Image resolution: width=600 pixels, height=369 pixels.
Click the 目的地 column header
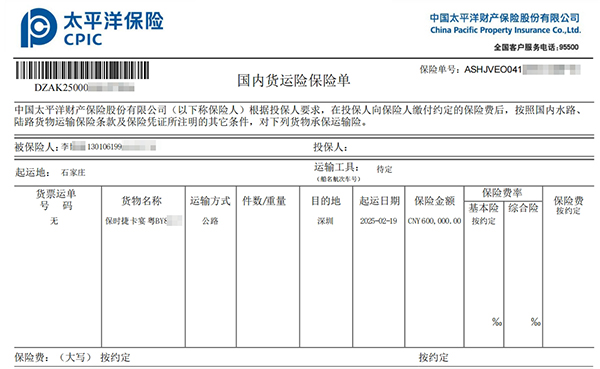click(326, 201)
